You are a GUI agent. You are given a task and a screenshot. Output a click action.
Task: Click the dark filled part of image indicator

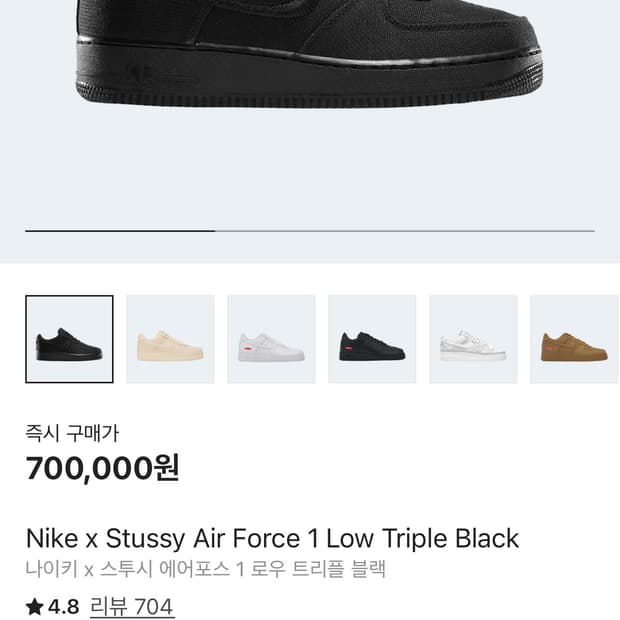(120, 231)
